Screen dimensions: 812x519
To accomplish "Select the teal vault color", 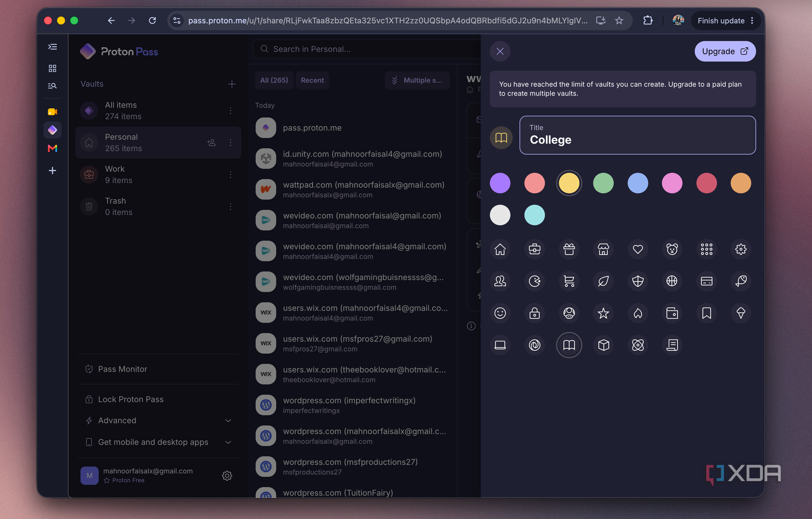I will click(x=534, y=215).
